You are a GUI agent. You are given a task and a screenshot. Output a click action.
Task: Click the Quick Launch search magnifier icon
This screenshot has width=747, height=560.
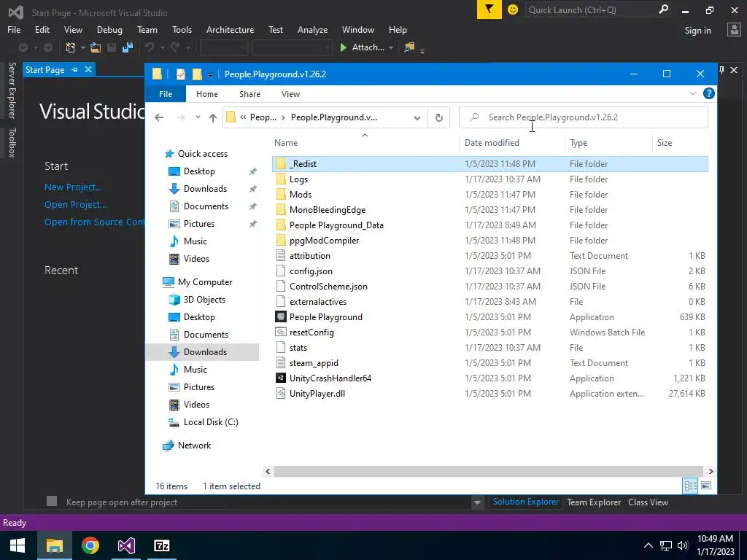663,9
